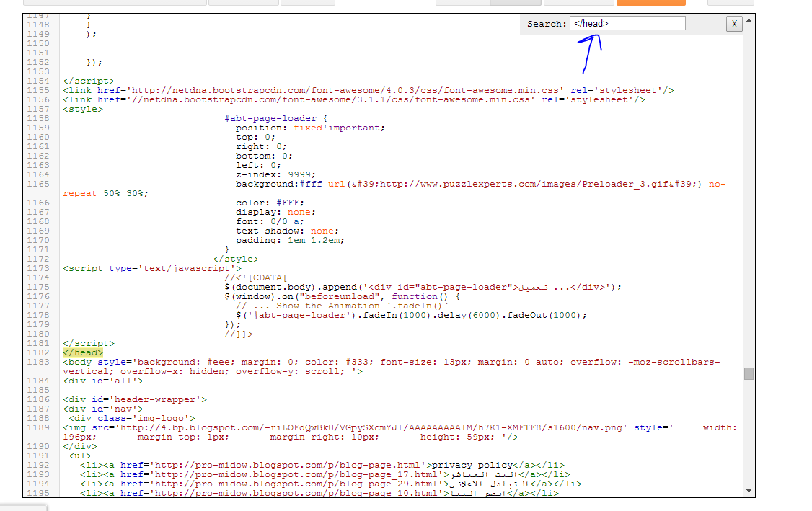Image resolution: width=812 pixels, height=511 pixels.
Task: Click the closing </style> tag line
Action: [235, 259]
